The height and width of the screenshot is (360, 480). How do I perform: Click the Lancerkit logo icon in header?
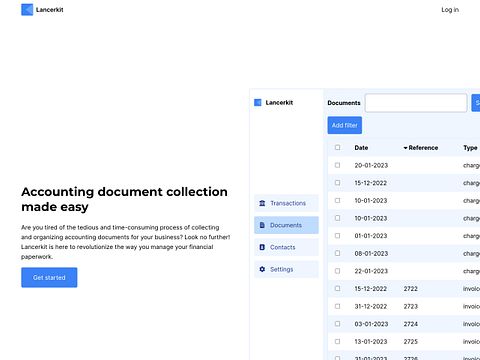[27, 10]
